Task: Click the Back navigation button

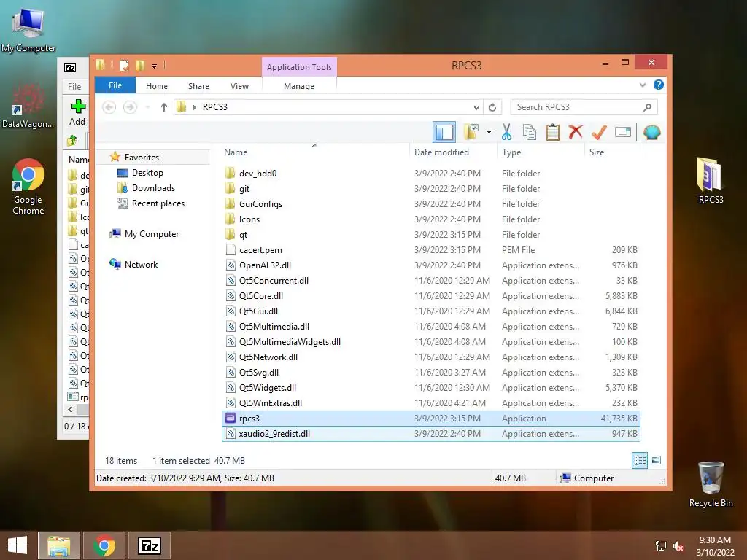Action: (x=109, y=107)
